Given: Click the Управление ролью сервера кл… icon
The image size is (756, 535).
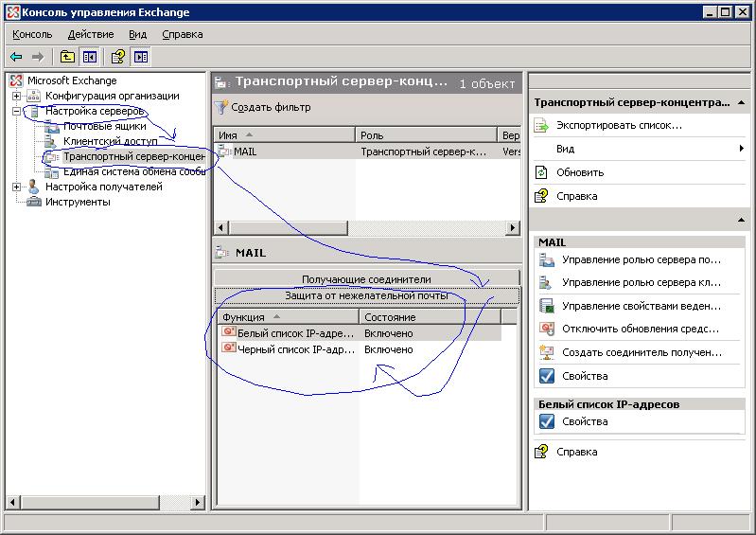Looking at the screenshot, I should click(546, 283).
